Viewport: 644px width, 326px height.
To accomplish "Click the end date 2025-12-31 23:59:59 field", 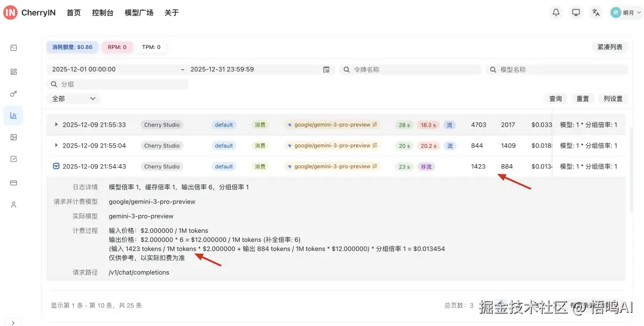I will [x=222, y=69].
